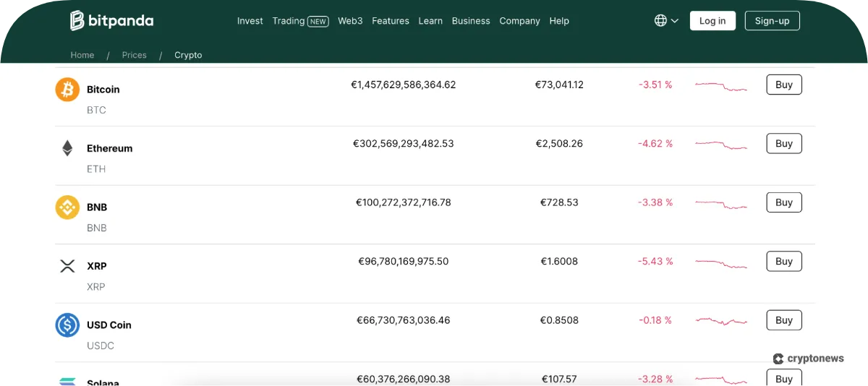Click XRP change -5.43 %

655,261
